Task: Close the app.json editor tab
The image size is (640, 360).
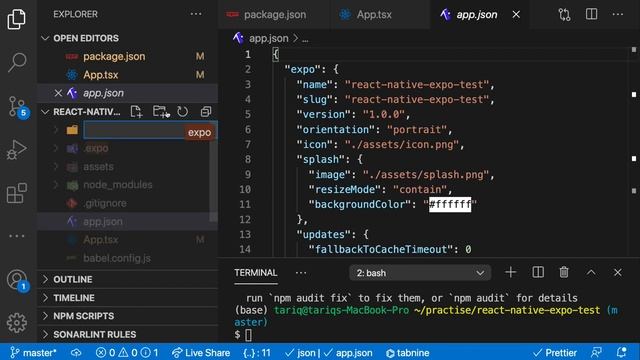Action: pyautogui.click(x=516, y=15)
